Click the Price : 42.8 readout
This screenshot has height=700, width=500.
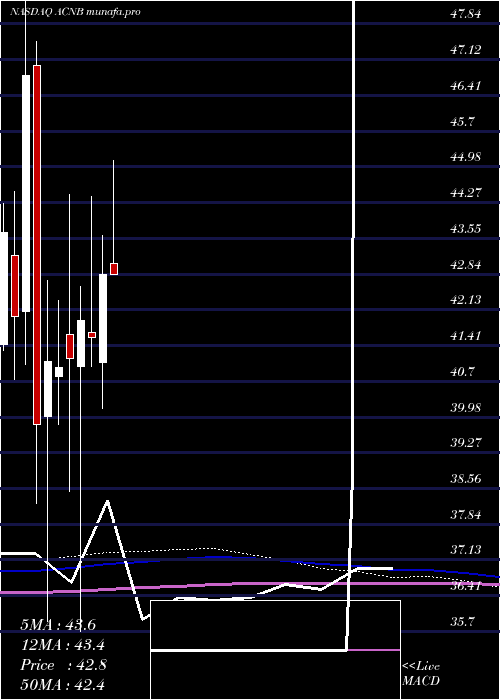coord(63,665)
